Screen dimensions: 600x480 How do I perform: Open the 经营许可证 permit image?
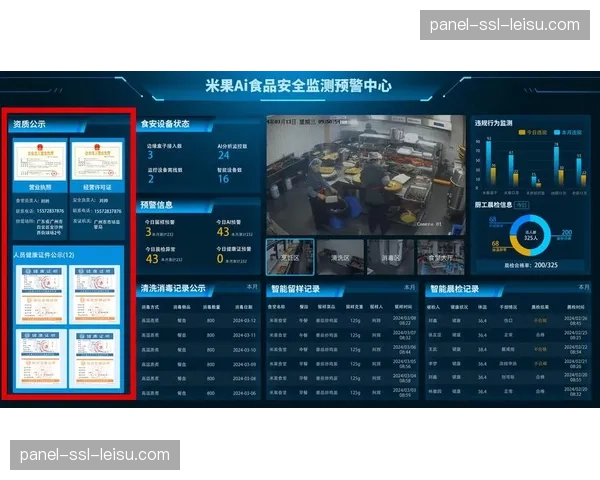tap(97, 161)
